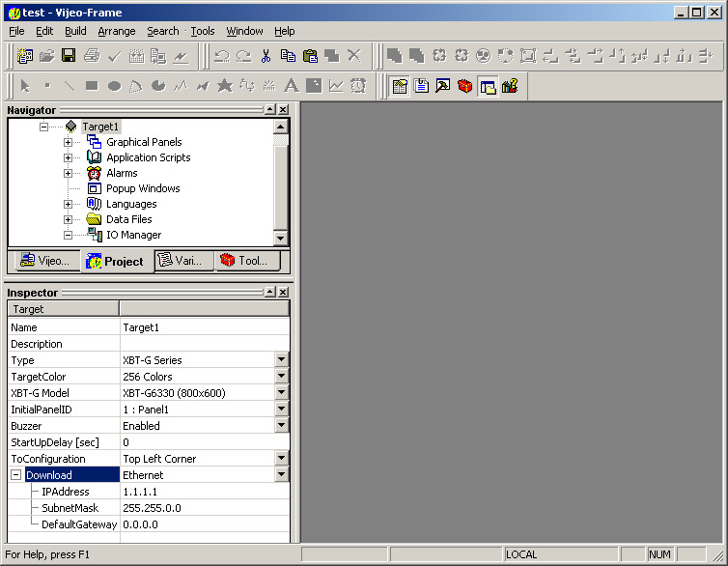The image size is (728, 566).
Task: Click the Save floppy disk icon
Action: (x=69, y=56)
